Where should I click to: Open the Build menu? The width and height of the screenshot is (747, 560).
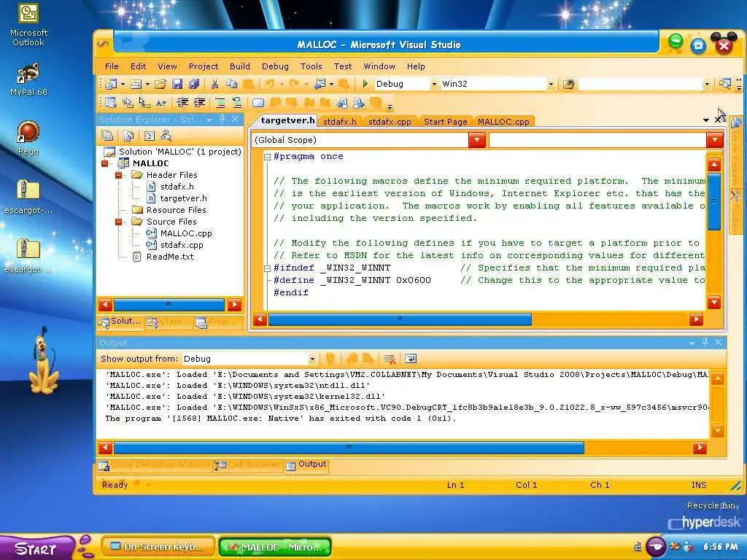pyautogui.click(x=239, y=66)
